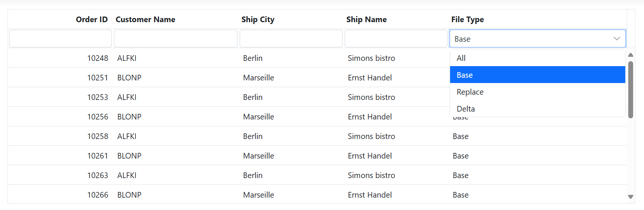Screen dimensions: 644x210
Task: Choose the highlighted Base option
Action: coord(537,75)
